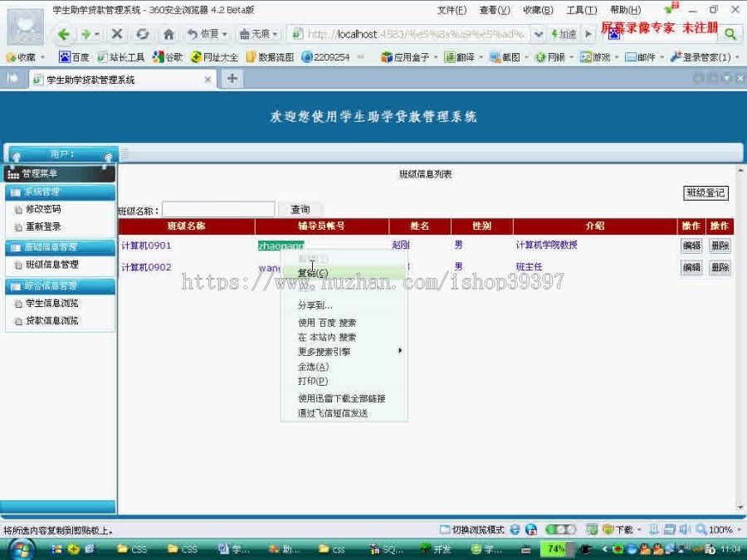Open the 查看(V) menu
Screen dimensions: 747x560
[495, 10]
